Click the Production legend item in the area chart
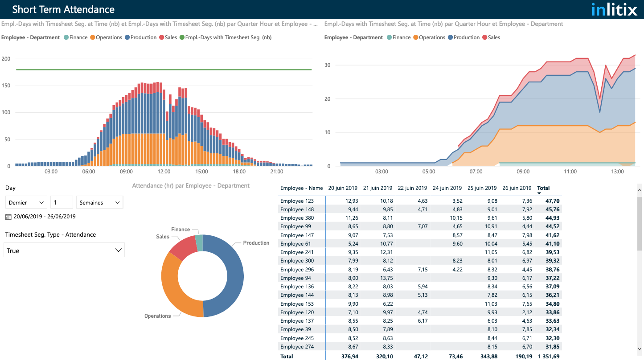 click(x=464, y=37)
